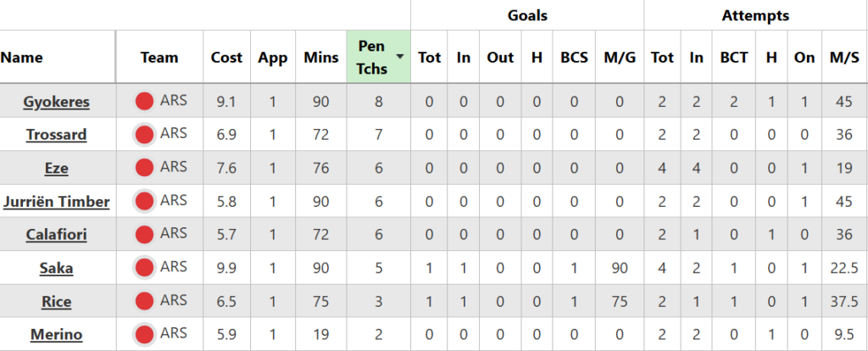Click the Arsenal badge in Gyokeres row
The image size is (868, 351).
click(x=145, y=103)
